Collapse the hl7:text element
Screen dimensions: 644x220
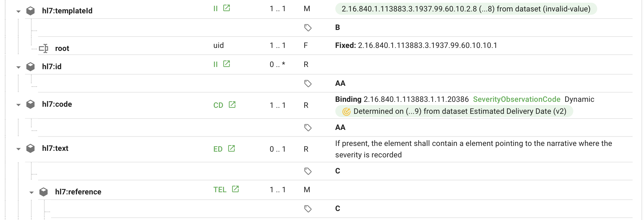pos(18,149)
